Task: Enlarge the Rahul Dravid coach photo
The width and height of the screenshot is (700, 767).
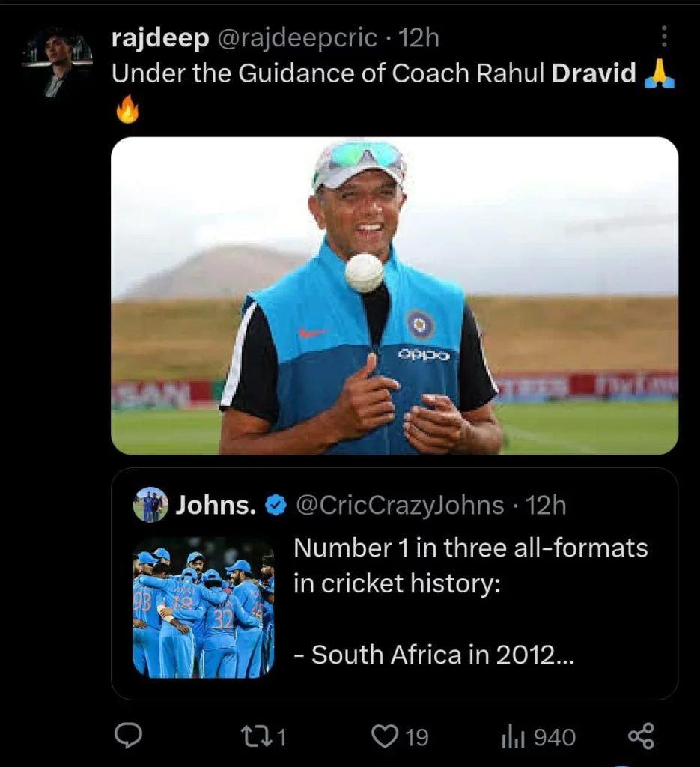Action: click(x=395, y=295)
